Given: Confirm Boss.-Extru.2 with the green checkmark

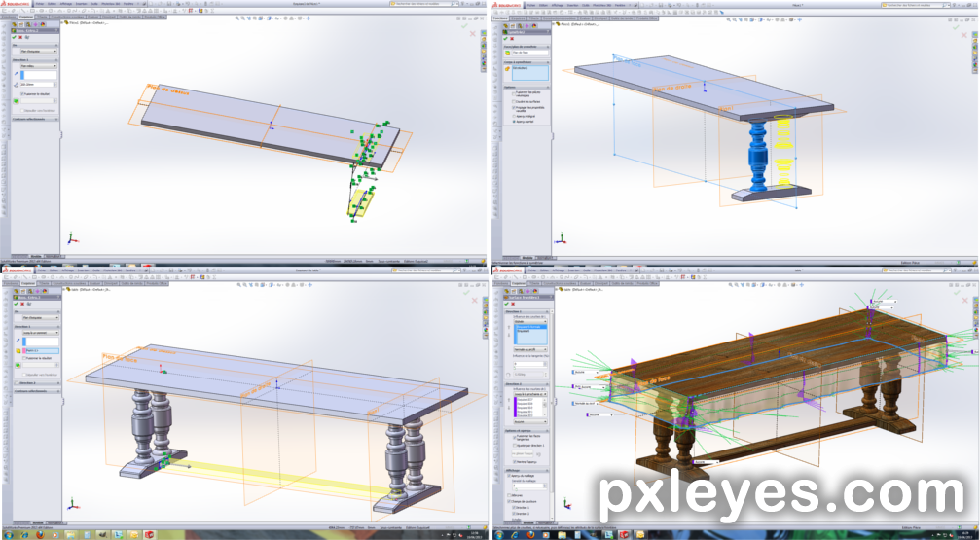Looking at the screenshot, I should tap(14, 38).
